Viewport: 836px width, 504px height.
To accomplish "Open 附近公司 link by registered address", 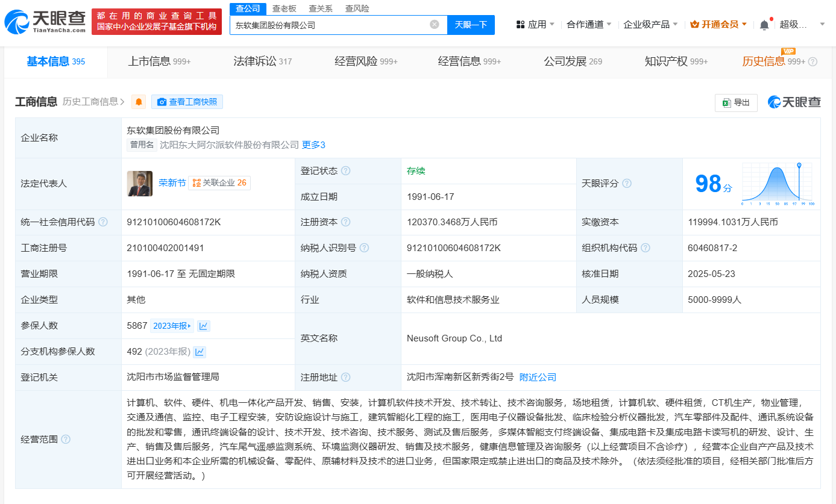I will click(x=538, y=378).
